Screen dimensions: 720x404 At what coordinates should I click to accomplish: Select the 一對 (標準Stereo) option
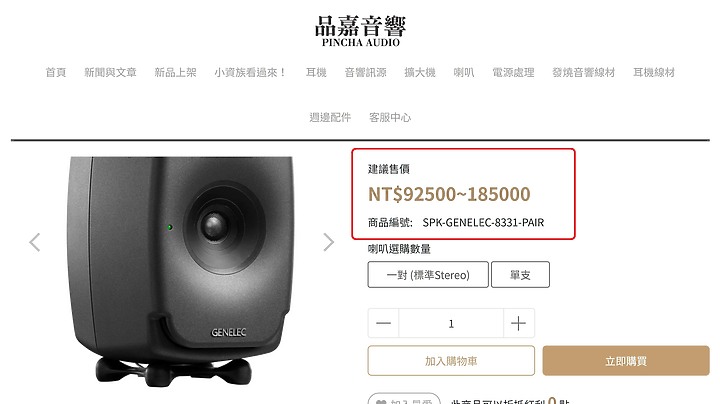pyautogui.click(x=428, y=275)
